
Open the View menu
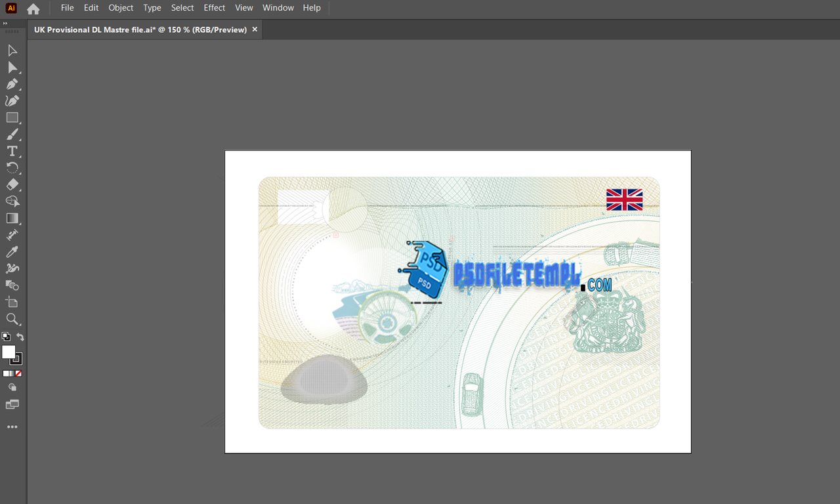(x=244, y=8)
